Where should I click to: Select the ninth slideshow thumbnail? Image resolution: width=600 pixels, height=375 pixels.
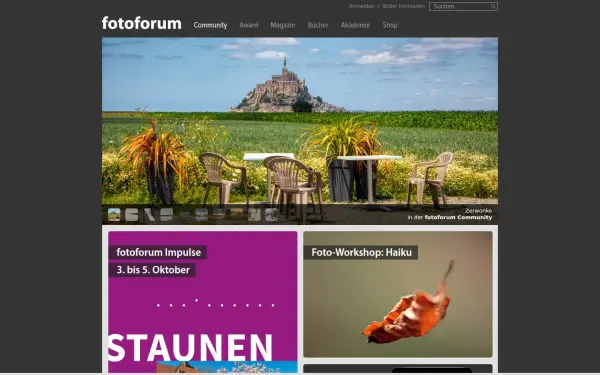[x=254, y=215]
